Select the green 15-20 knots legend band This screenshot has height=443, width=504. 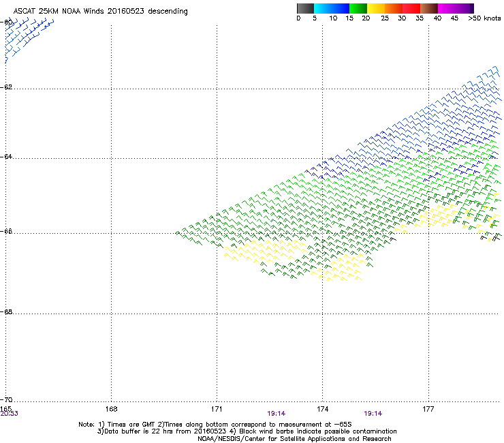[358, 8]
